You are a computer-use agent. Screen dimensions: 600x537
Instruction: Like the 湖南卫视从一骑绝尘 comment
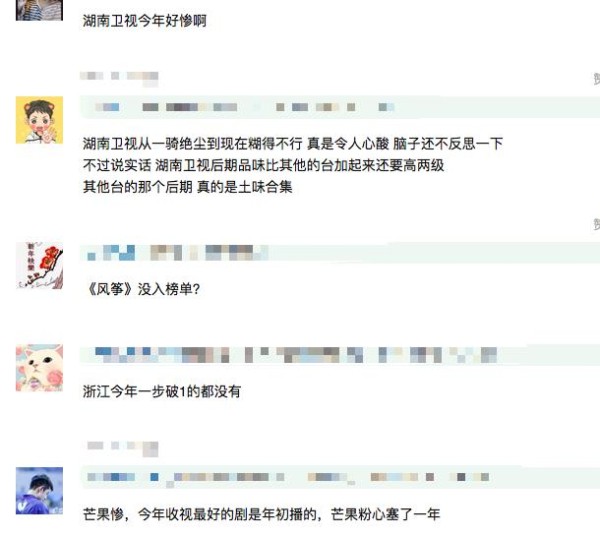596,224
